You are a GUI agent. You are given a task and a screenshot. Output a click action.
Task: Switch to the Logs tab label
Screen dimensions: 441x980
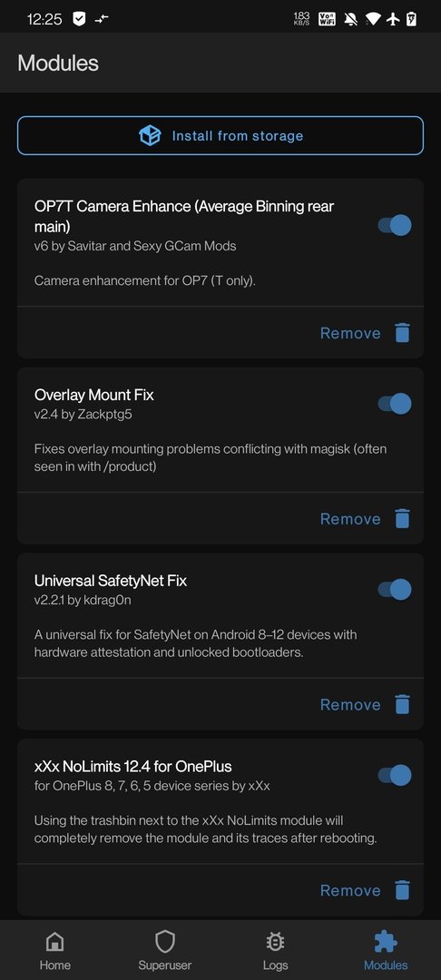tap(275, 965)
